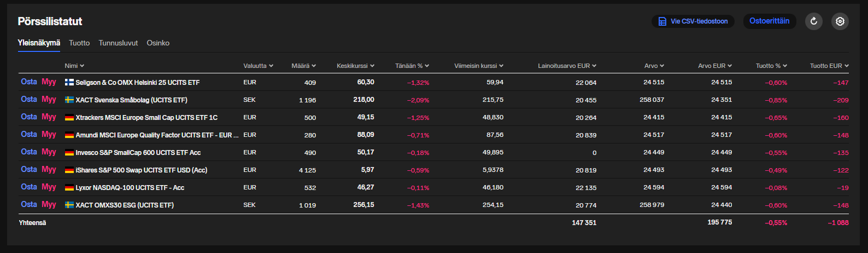Click Osta for XACT OMXS30 ESG
This screenshot has height=253, width=868.
pos(29,204)
